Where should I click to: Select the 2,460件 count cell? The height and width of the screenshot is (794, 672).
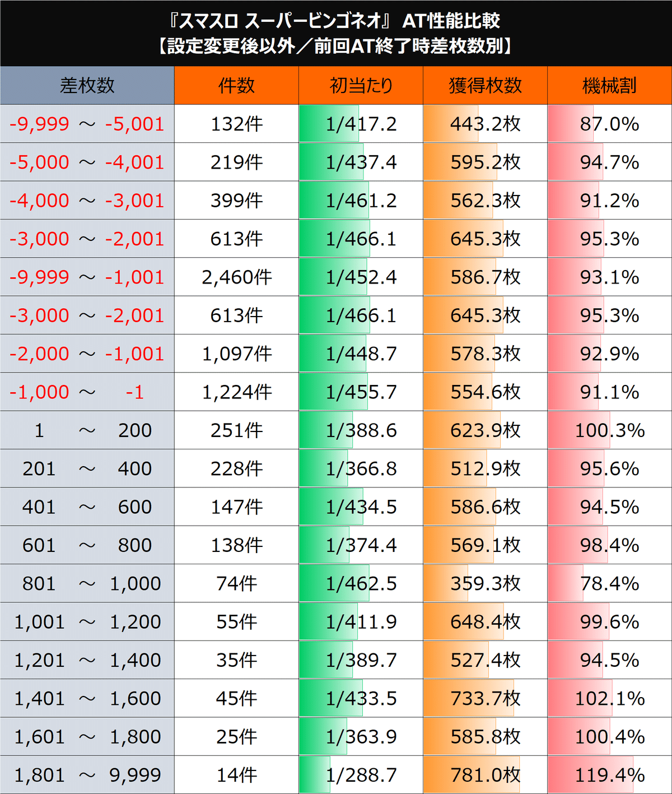pos(236,277)
